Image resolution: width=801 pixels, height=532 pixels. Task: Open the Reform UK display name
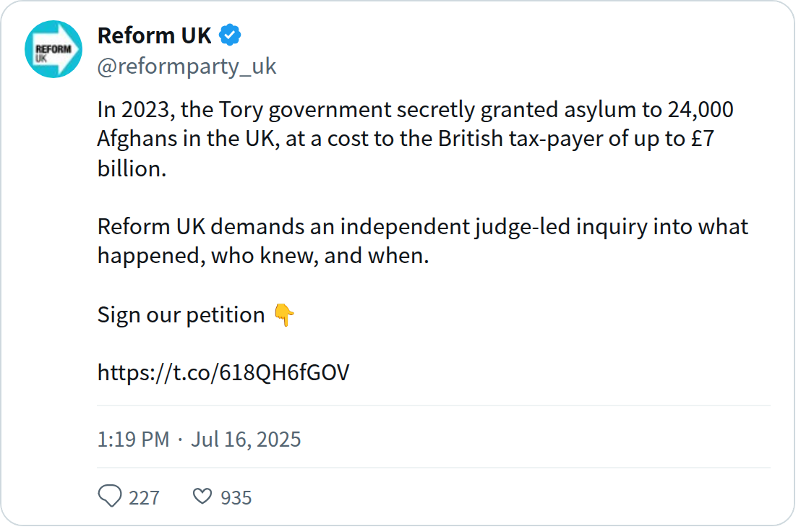(154, 35)
